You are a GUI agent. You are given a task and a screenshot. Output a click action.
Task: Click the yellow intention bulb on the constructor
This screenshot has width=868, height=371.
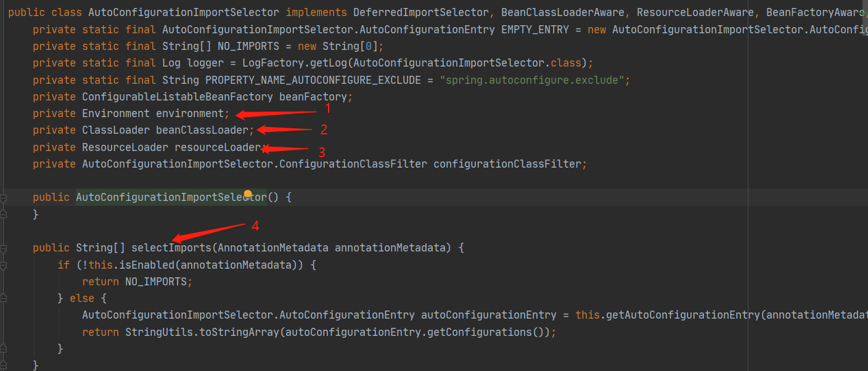tap(248, 194)
